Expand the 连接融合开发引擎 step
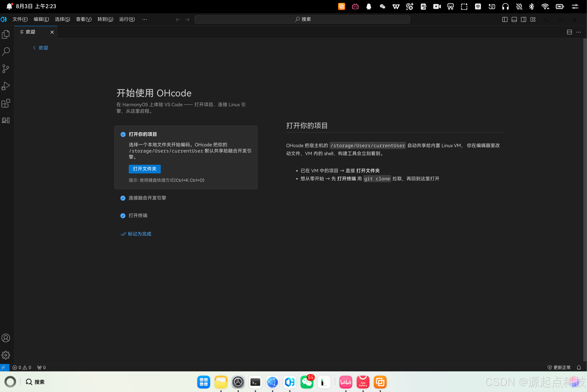587x392 pixels. click(147, 198)
